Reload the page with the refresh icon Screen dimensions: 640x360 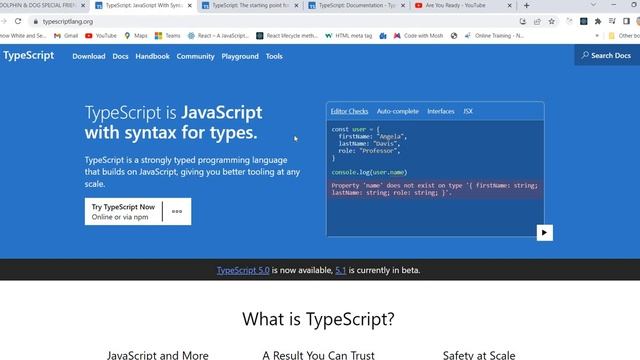click(18, 21)
